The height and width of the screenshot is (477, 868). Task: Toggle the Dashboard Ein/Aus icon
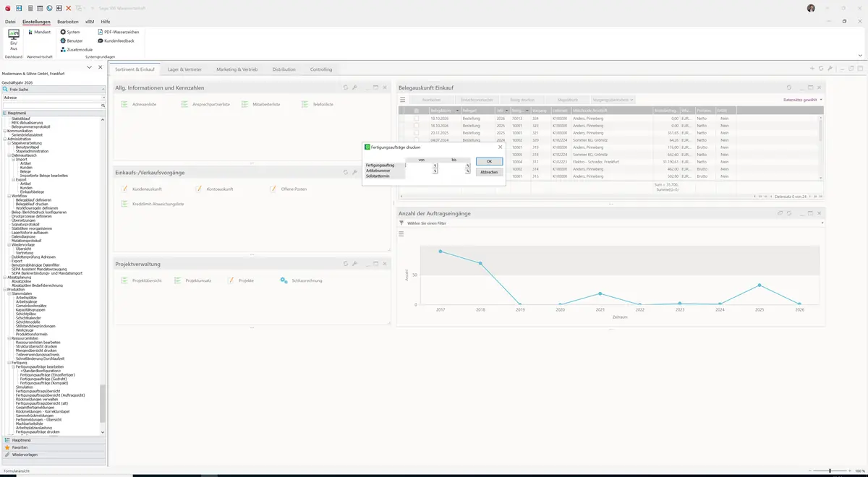(x=13, y=40)
